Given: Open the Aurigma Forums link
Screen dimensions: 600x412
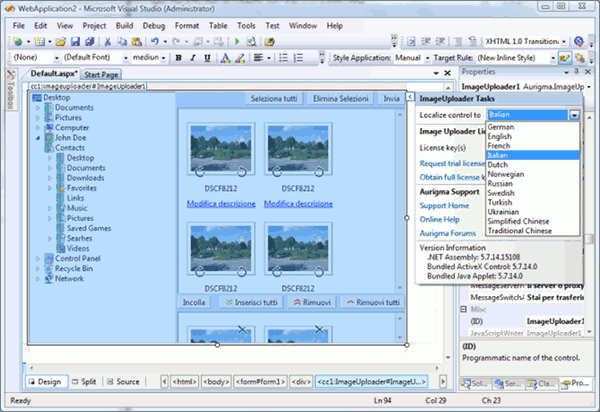Looking at the screenshot, I should pos(448,233).
